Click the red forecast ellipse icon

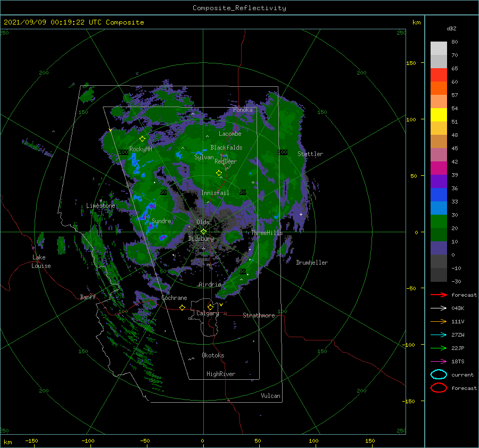tap(439, 388)
